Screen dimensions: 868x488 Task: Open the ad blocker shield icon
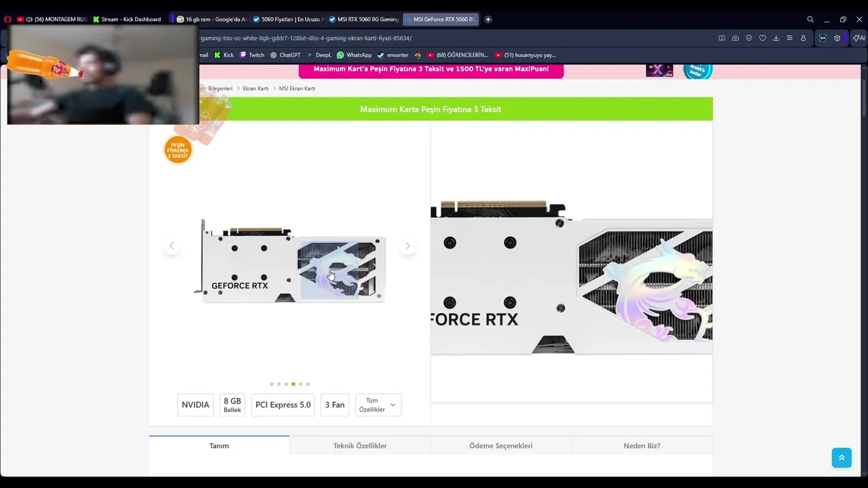pos(749,38)
